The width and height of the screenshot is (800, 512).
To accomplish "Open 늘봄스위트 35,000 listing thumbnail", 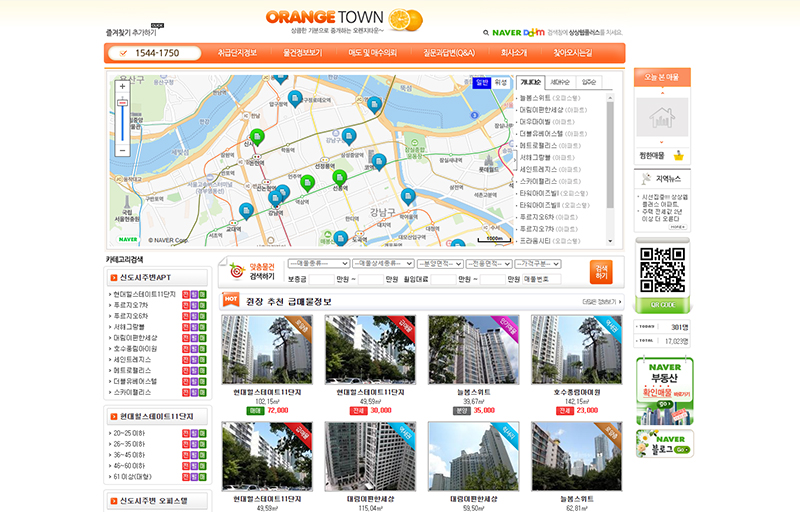I will click(473, 349).
